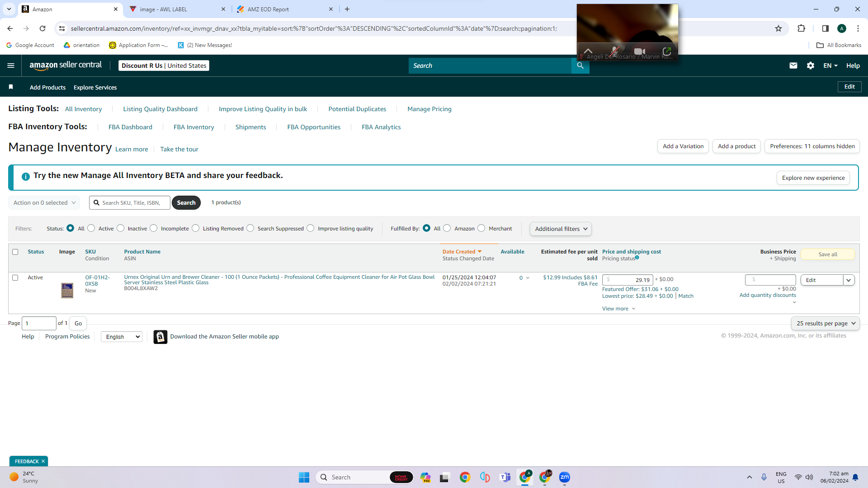Screen dimensions: 868x488
Task: Open the FBA Dashboard tool link
Action: coord(130,127)
